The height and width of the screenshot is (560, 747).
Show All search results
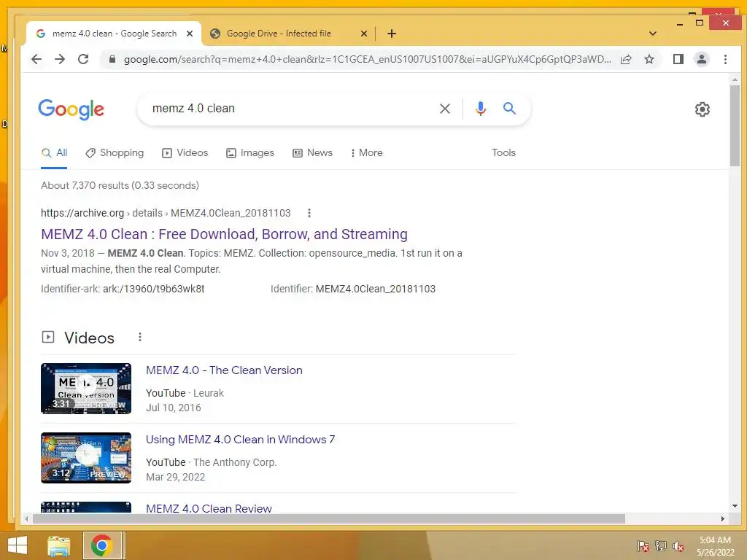coord(54,153)
